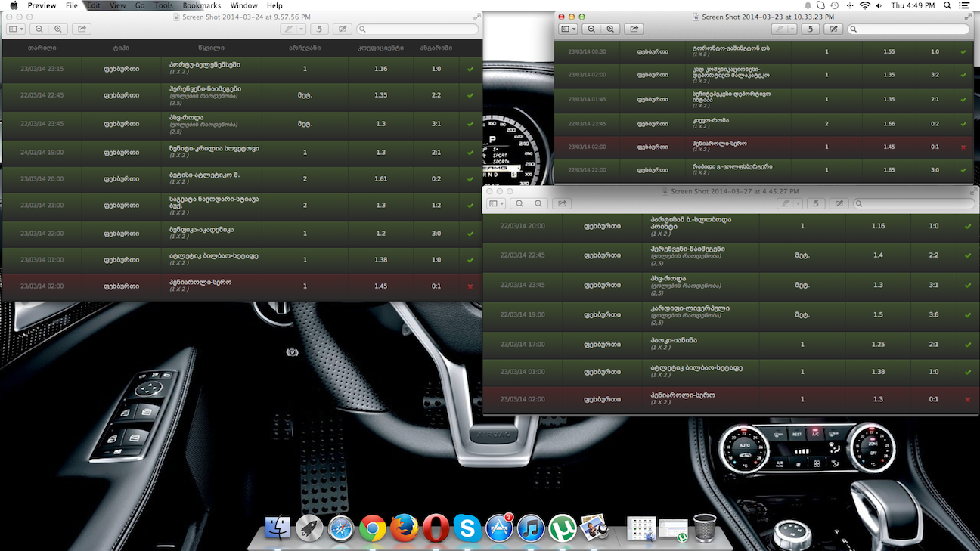Expand the sidebar view dropdown arrow in the bottom Preview window
This screenshot has height=551, width=980.
tap(504, 203)
